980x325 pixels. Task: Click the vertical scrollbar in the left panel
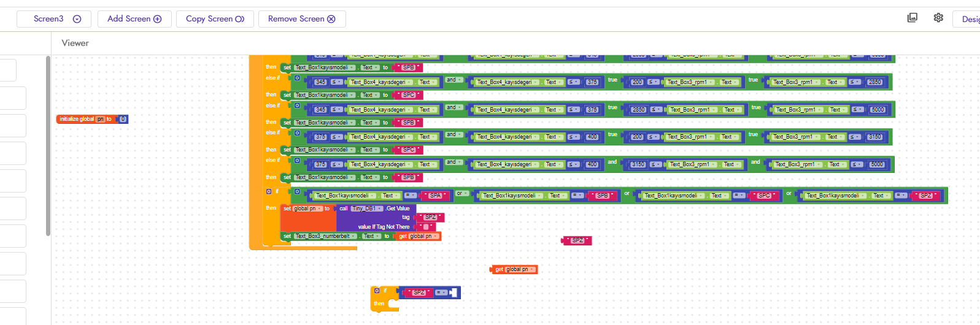click(x=48, y=146)
